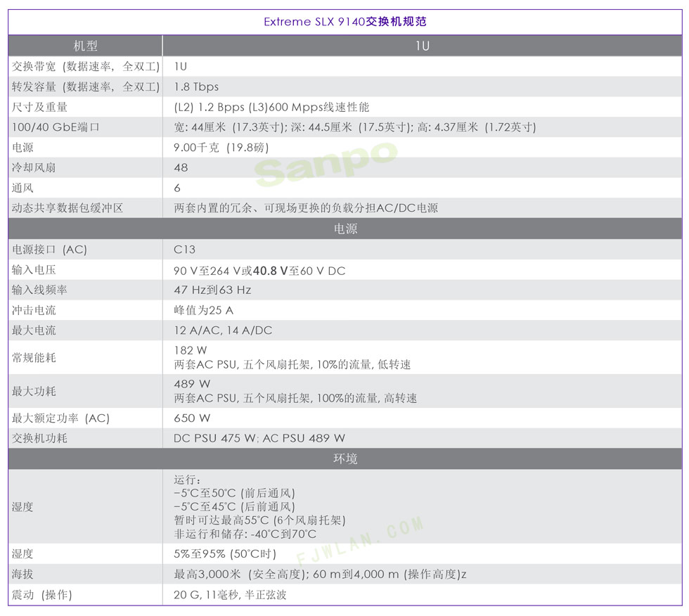Image resolution: width=689 pixels, height=616 pixels.
Task: Click the '输入线频率' row label
Action: click(39, 290)
